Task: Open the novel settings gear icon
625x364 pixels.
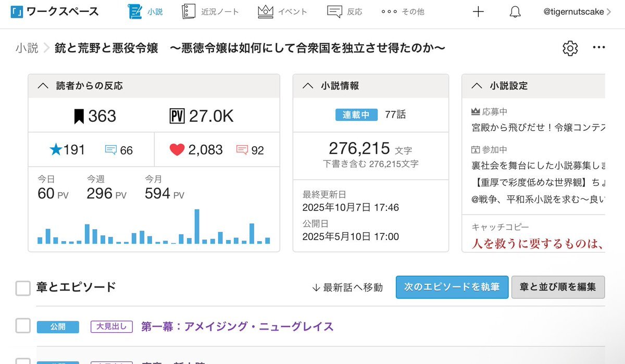Action: point(570,48)
